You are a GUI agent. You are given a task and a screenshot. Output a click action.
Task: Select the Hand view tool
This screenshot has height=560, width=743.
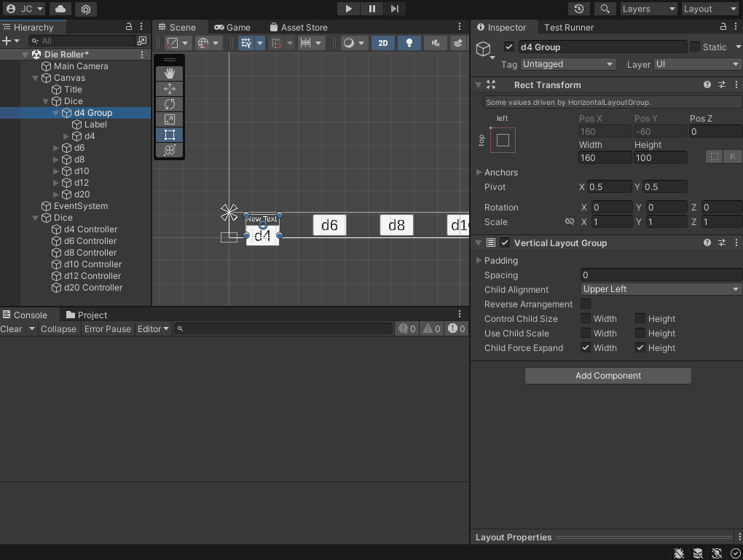pyautogui.click(x=170, y=74)
